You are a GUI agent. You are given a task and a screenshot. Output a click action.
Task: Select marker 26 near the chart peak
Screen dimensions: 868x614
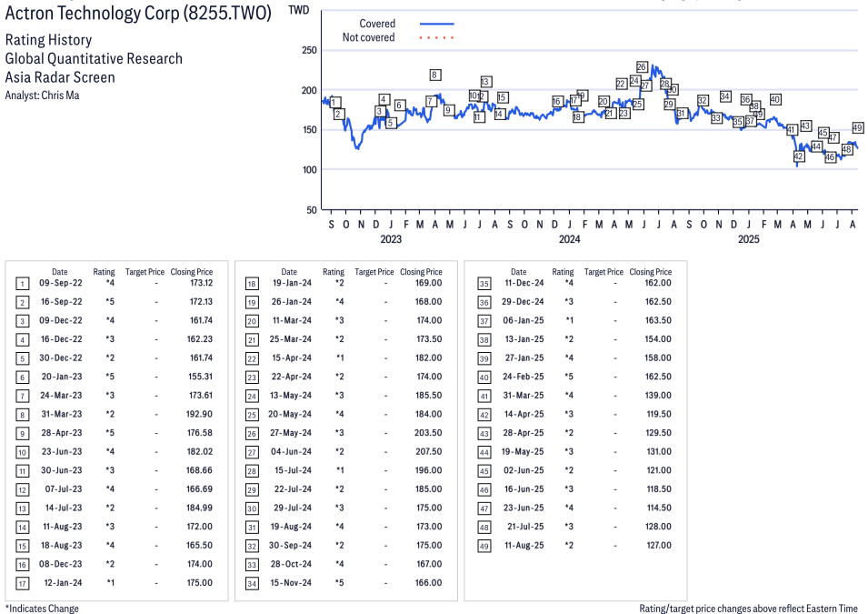(x=642, y=66)
